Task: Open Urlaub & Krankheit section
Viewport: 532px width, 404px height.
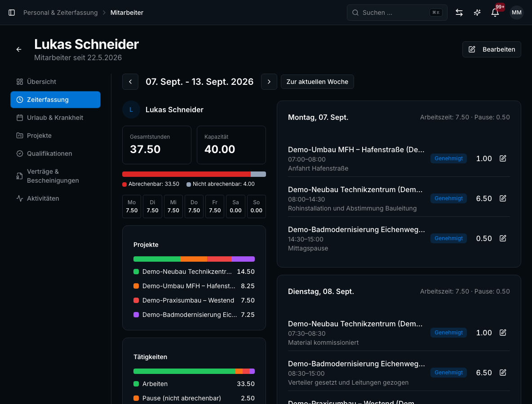Action: coord(56,118)
